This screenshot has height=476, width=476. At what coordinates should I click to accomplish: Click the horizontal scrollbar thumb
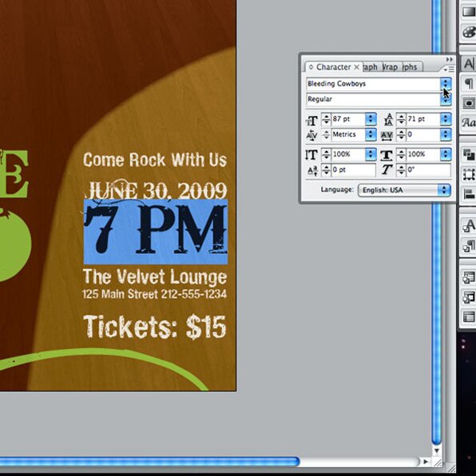pyautogui.click(x=149, y=462)
